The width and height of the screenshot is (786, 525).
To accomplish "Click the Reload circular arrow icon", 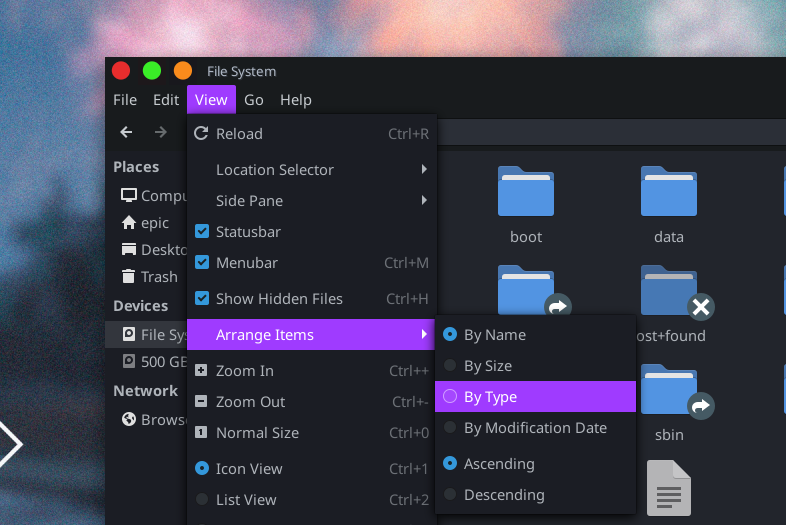I will [202, 133].
